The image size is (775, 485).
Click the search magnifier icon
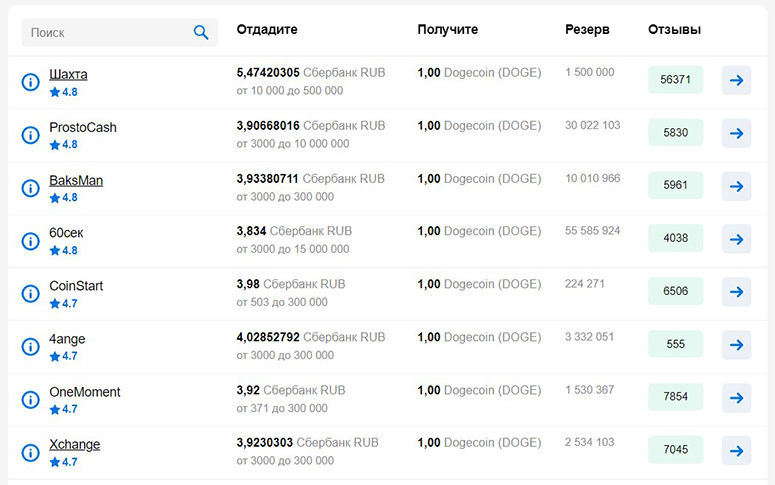click(x=201, y=33)
